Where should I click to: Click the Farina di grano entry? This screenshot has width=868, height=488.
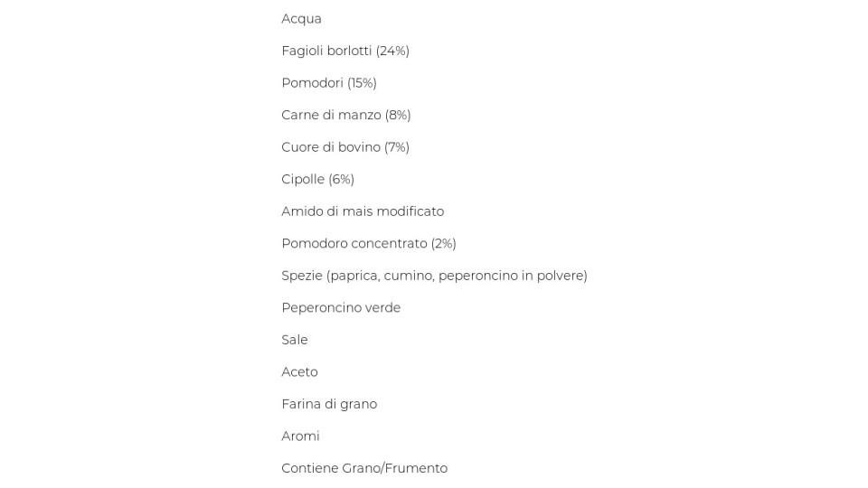click(329, 404)
